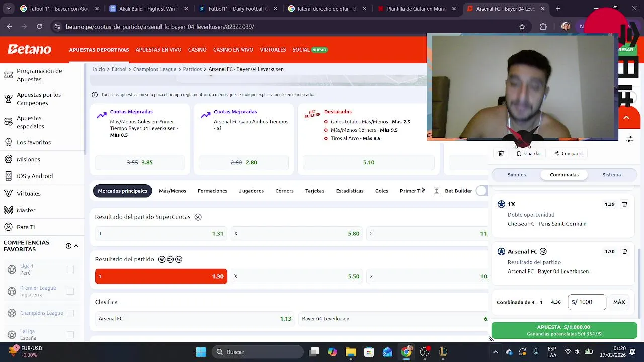644x362 pixels.
Task: Switch to the Tarjetas tab
Action: 315,191
